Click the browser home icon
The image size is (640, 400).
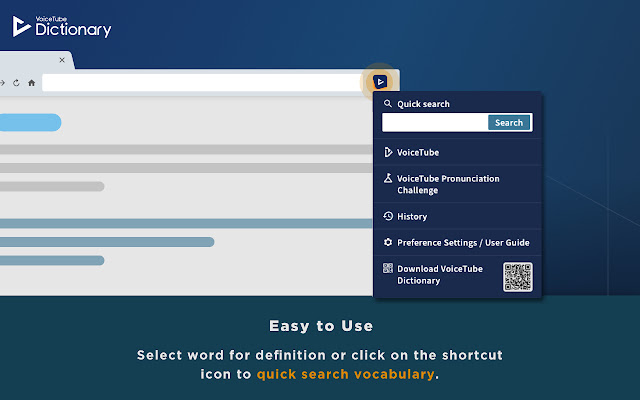pyautogui.click(x=31, y=83)
